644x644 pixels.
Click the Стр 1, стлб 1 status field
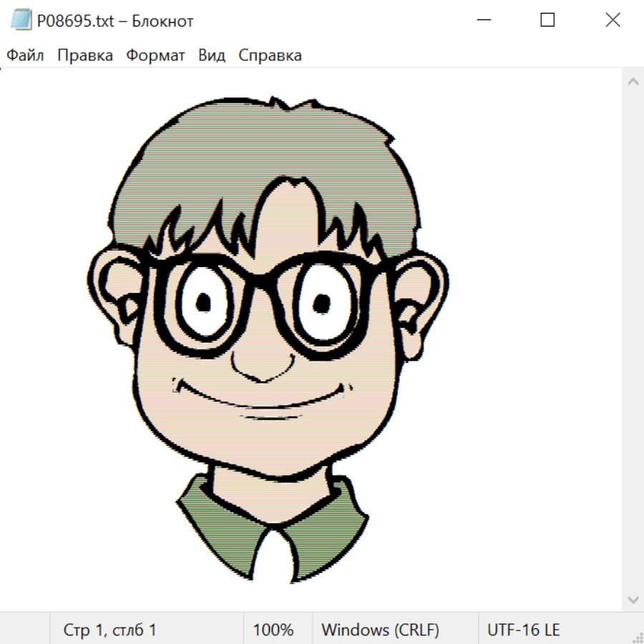point(110,630)
